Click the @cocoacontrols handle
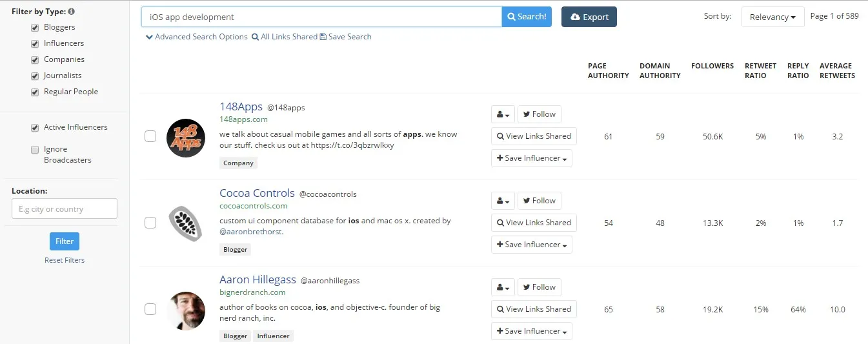Screen dimensions: 868x344 [x=328, y=194]
